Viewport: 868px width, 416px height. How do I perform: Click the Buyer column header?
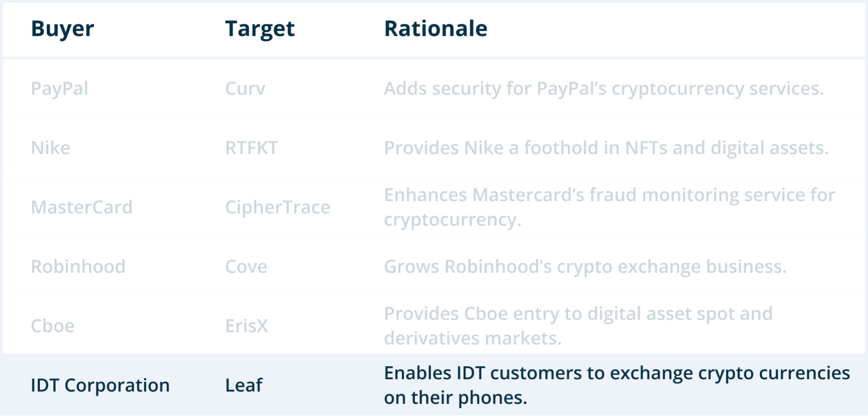coord(63,29)
